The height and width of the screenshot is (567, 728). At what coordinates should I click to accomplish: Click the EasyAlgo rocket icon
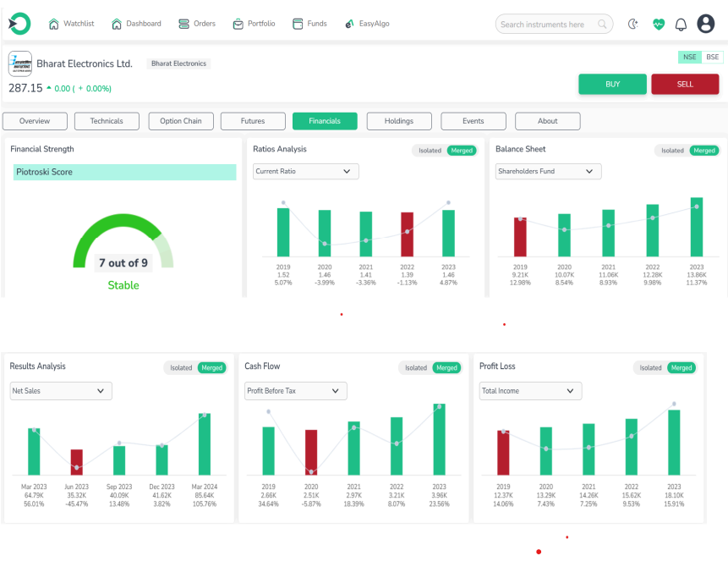coord(349,24)
